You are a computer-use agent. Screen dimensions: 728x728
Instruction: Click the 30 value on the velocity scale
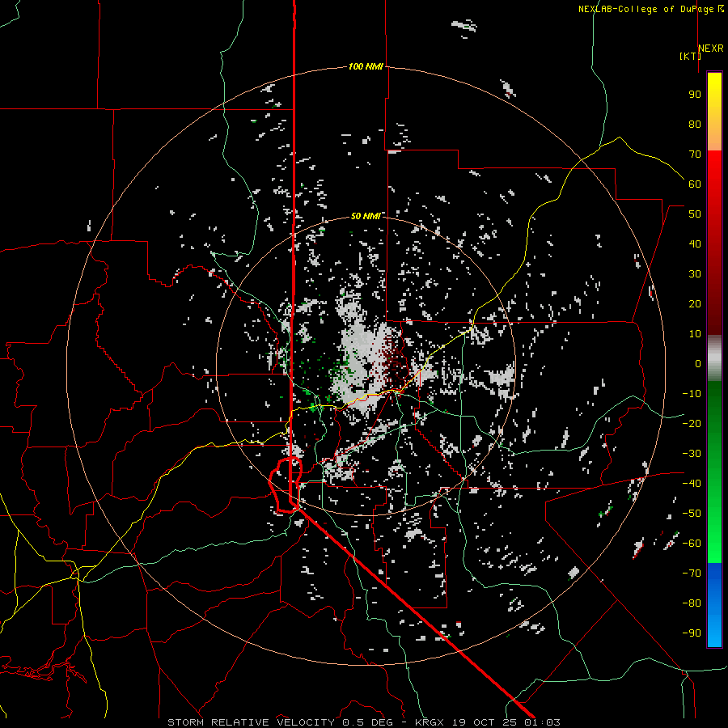695,274
